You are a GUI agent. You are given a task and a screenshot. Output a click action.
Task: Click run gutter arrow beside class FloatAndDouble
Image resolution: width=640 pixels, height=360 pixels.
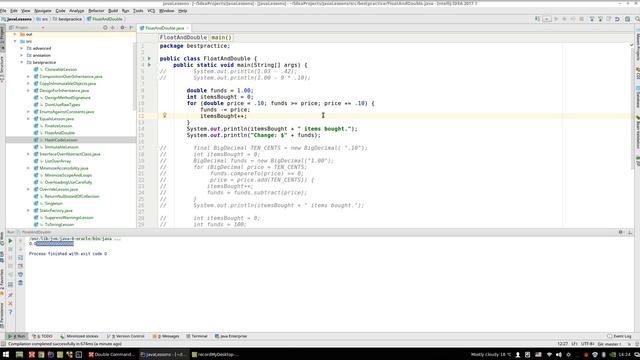tap(149, 58)
